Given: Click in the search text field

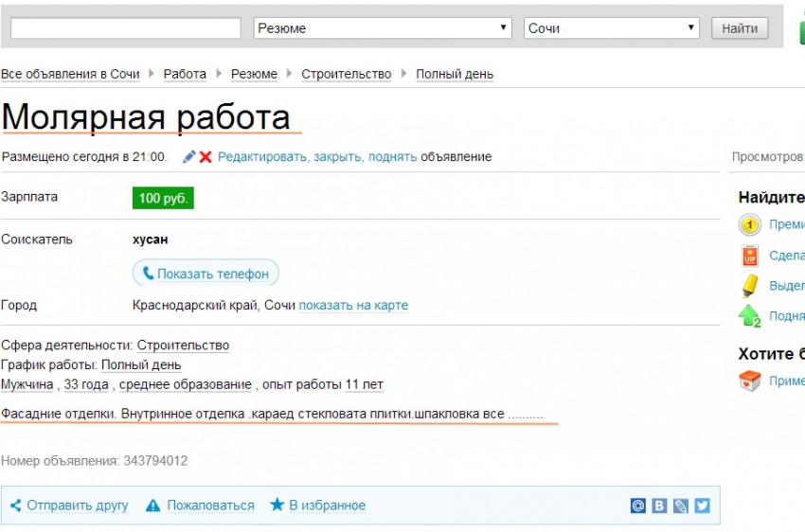Looking at the screenshot, I should (125, 28).
